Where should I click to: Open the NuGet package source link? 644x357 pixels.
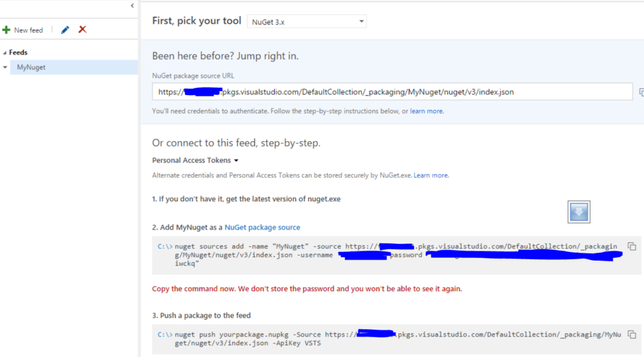pyautogui.click(x=262, y=227)
